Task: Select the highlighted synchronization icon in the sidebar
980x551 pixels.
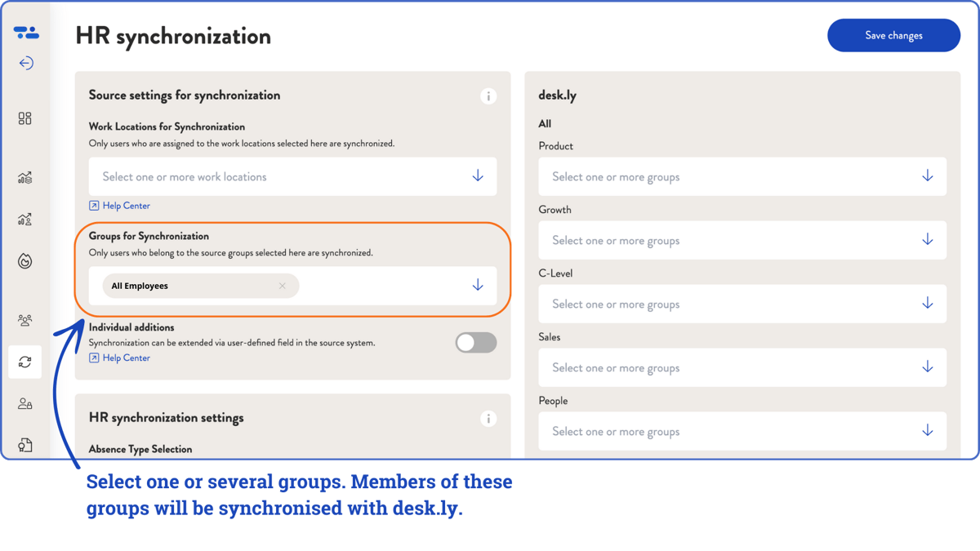Action: (24, 362)
